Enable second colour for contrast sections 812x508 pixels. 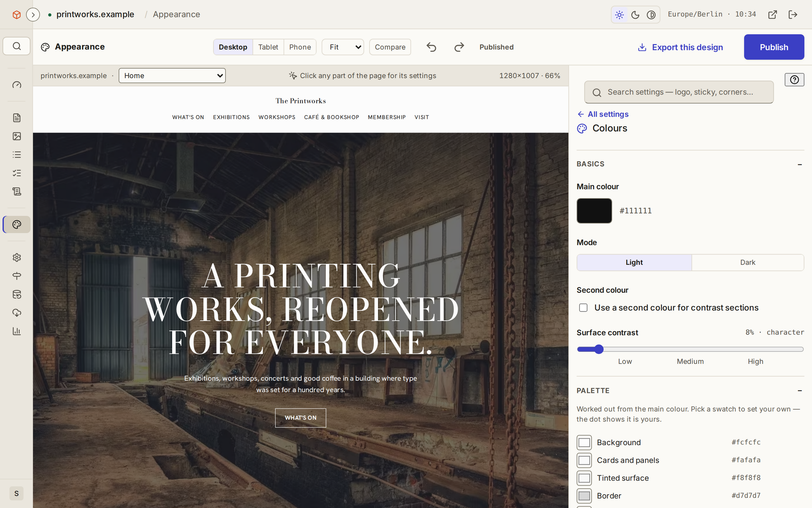583,308
